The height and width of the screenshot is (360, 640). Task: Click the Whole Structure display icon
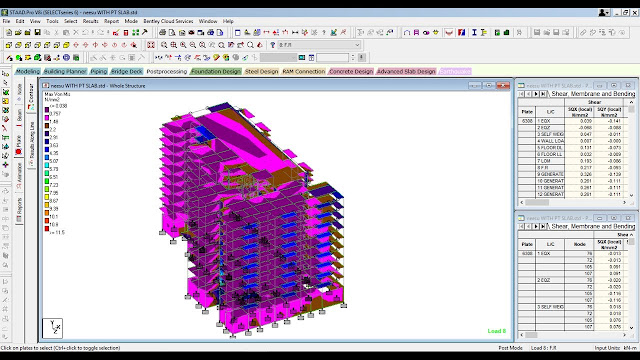point(151,45)
